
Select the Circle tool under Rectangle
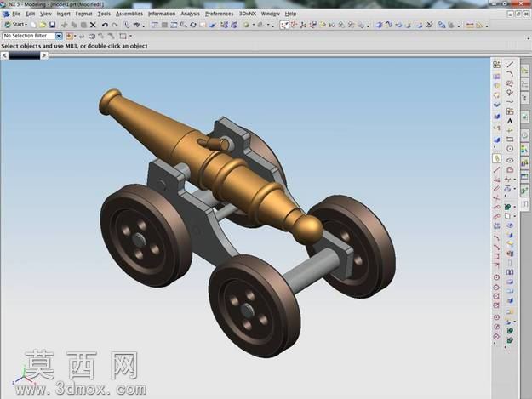click(510, 149)
